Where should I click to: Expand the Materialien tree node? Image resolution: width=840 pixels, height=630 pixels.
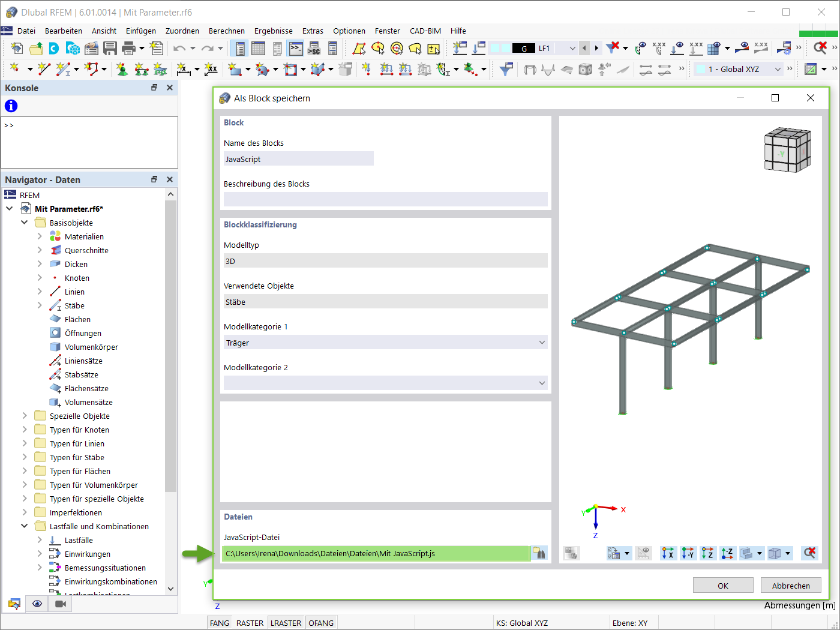point(40,236)
